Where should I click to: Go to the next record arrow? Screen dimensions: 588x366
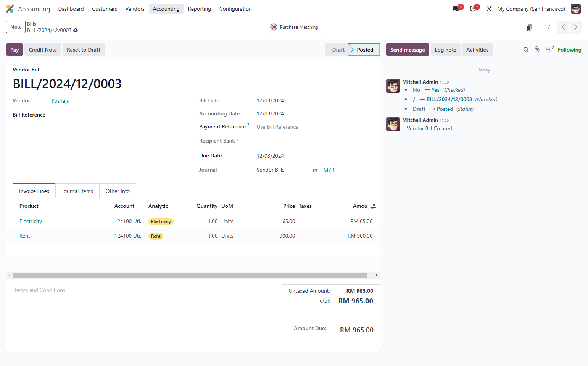575,27
